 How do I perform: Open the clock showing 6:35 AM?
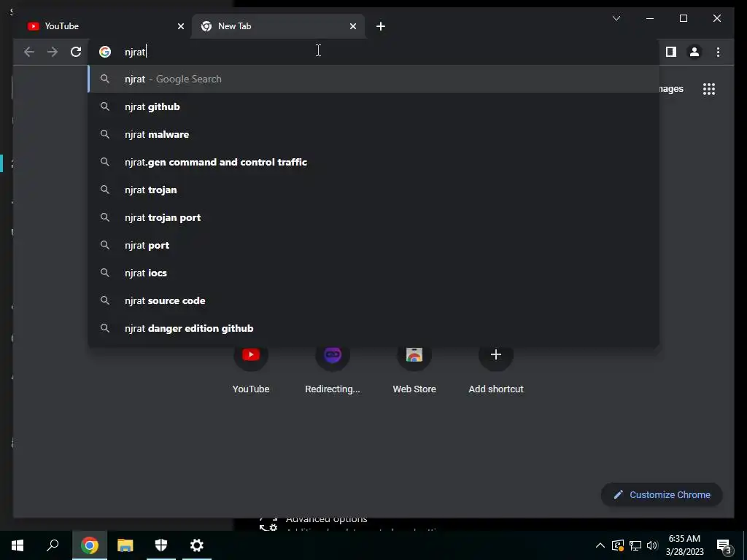click(684, 545)
